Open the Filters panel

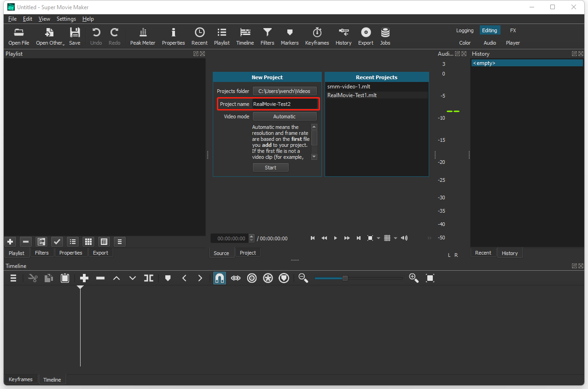(267, 36)
